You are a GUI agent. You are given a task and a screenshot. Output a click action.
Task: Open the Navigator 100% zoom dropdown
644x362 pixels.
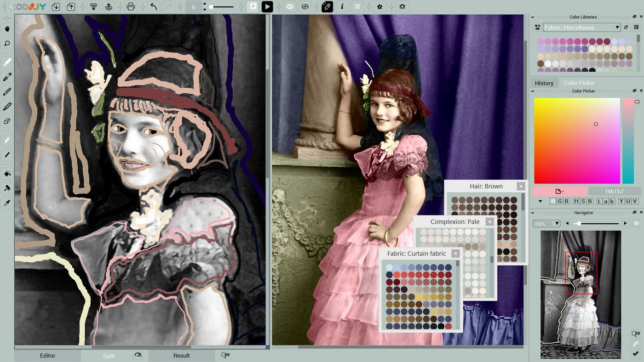coord(546,223)
